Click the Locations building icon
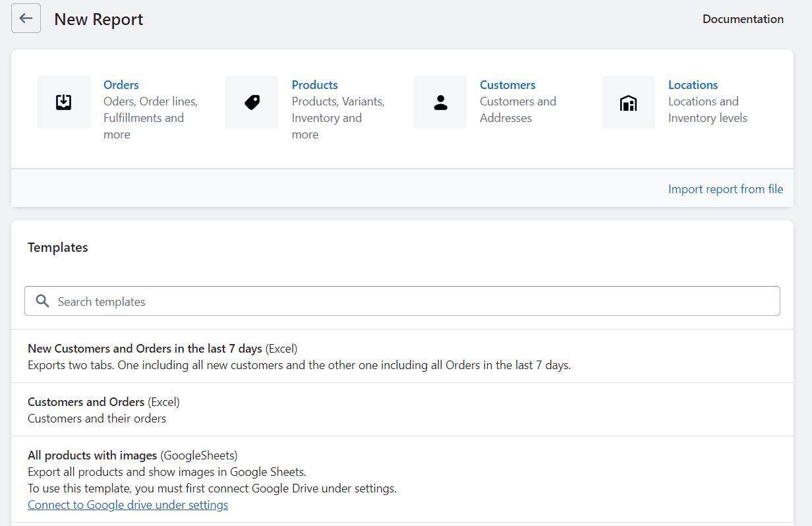The height and width of the screenshot is (526, 812). pos(628,102)
